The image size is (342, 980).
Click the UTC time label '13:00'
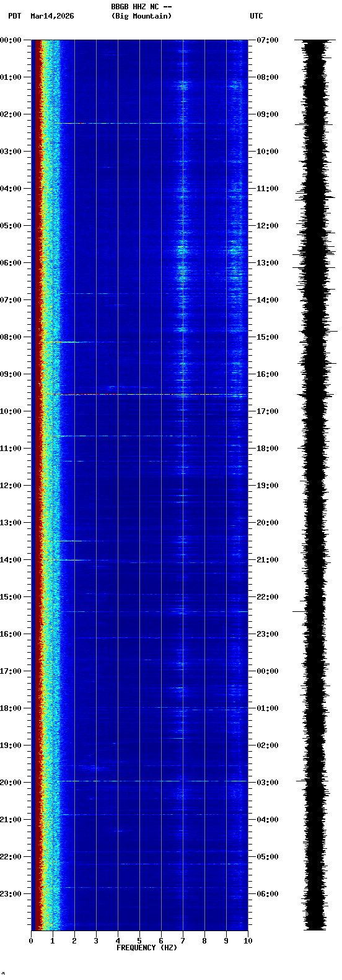pyautogui.click(x=268, y=263)
